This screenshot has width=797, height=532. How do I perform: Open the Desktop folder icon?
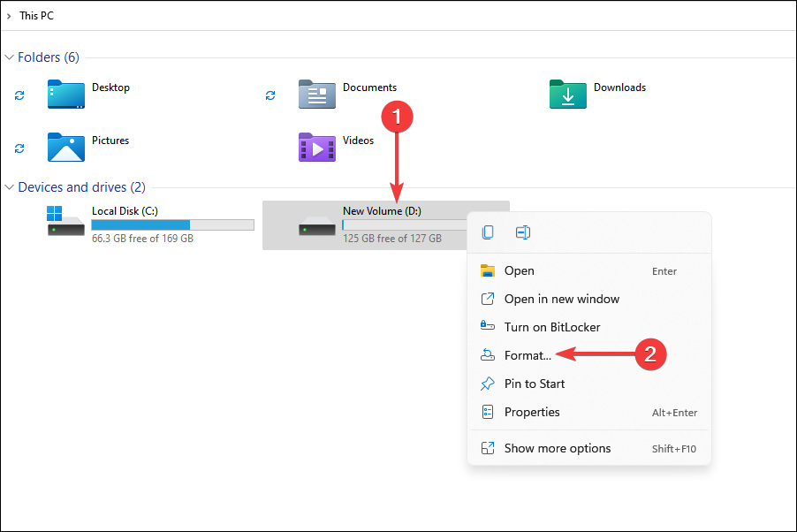tap(66, 95)
